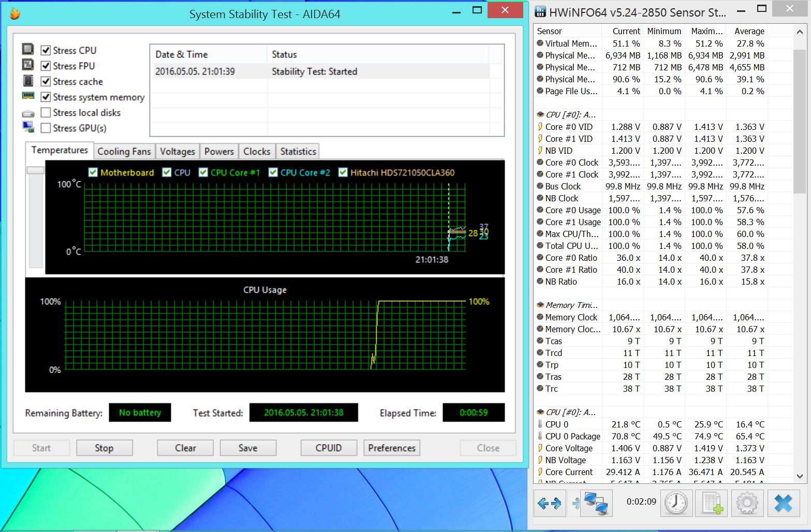This screenshot has height=532, width=811.
Task: Uncheck Stress cache checkbox
Action: (46, 81)
